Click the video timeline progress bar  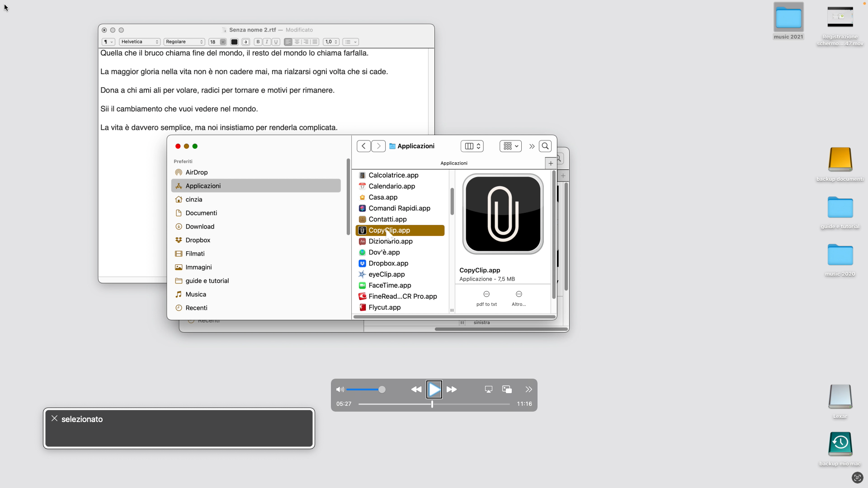click(434, 404)
